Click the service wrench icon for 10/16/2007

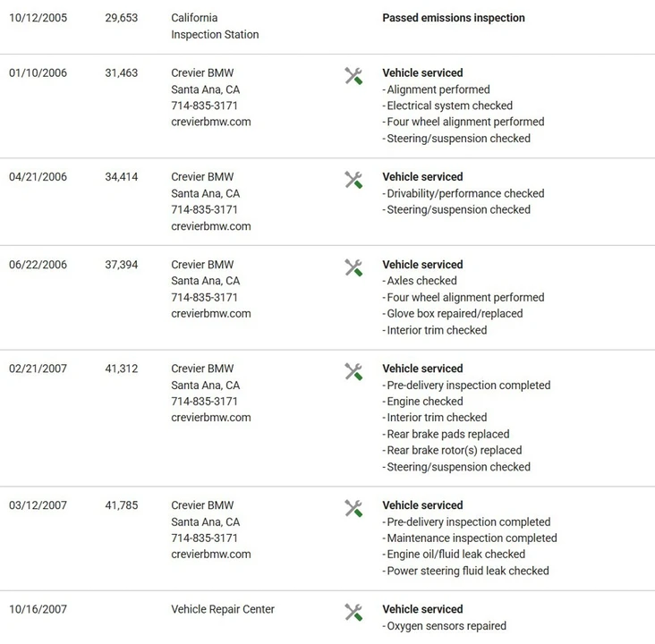[x=353, y=613]
